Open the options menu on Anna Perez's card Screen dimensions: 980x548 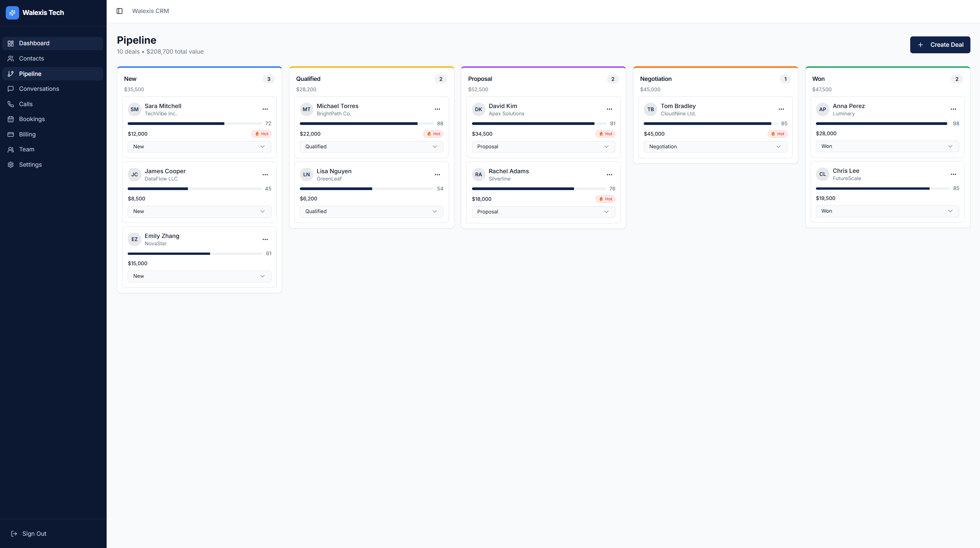(x=954, y=109)
